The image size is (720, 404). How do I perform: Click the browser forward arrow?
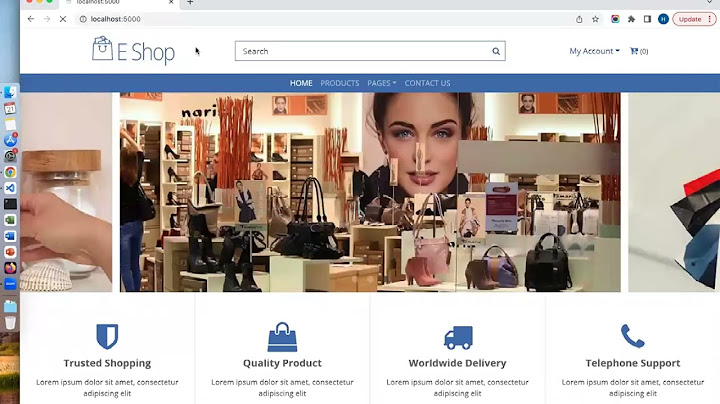(x=47, y=19)
